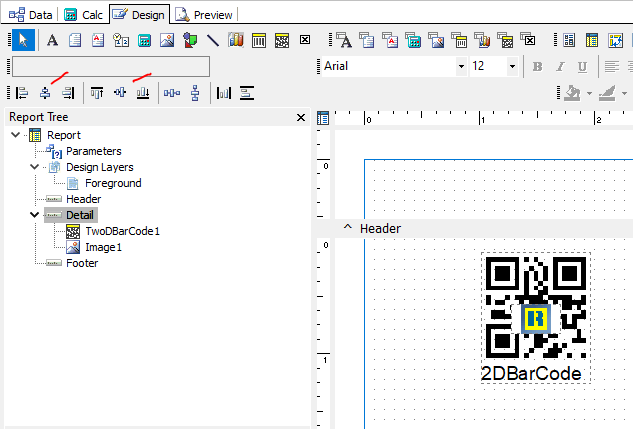
Task: Set text alignment to left justify
Action: tap(612, 67)
